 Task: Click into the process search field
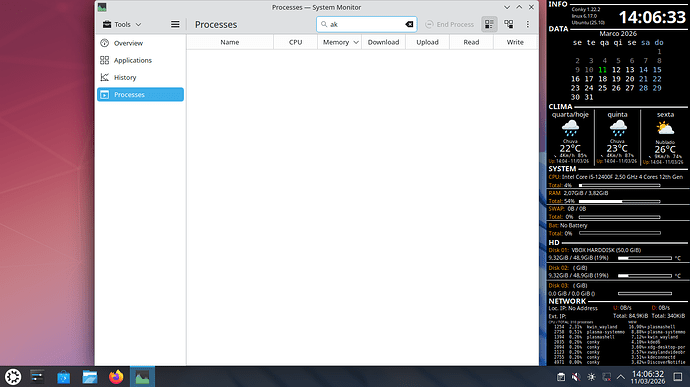[x=366, y=24]
